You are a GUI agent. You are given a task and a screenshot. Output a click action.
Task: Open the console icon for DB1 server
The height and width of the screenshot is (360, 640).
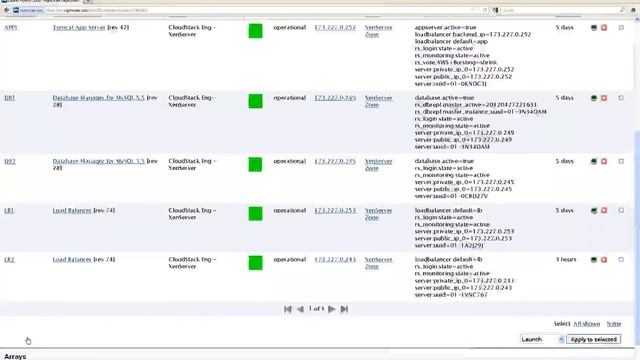coord(594,98)
